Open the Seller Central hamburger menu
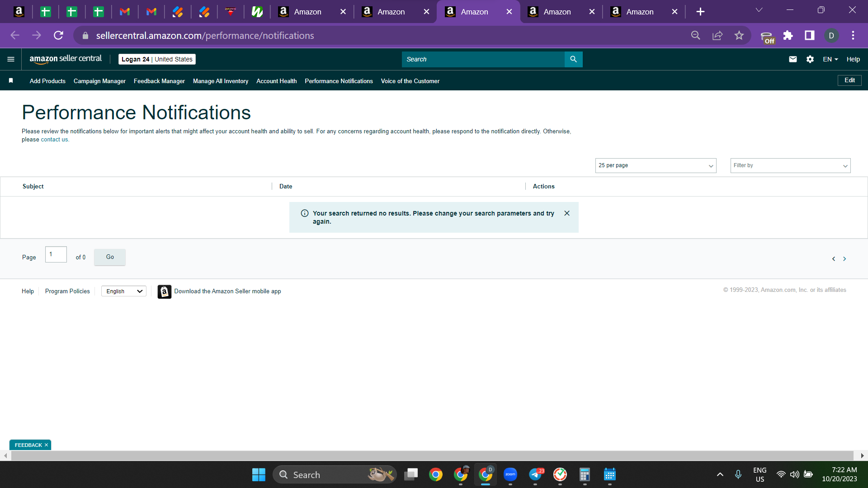Image resolution: width=868 pixels, height=488 pixels. click(x=11, y=59)
